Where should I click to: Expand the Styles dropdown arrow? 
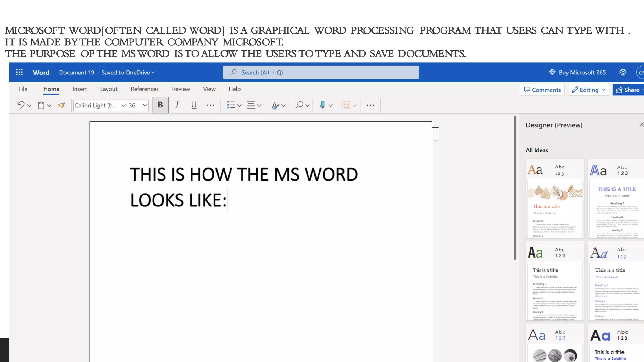point(283,106)
